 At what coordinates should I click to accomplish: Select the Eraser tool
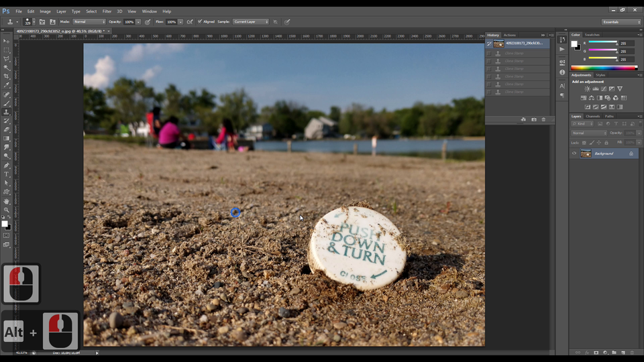coord(6,129)
